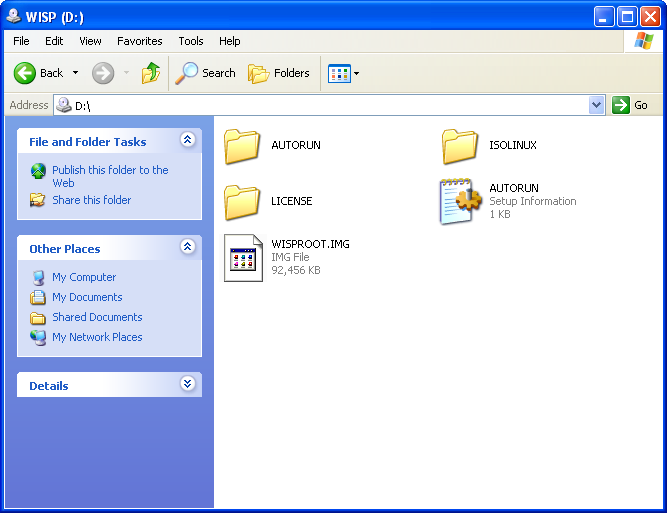
Task: Click the My Network Places icon
Action: pyautogui.click(x=38, y=337)
